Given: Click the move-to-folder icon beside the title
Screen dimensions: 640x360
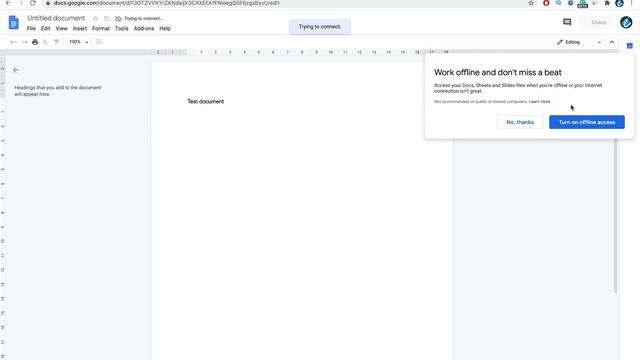Looking at the screenshot, I should point(107,18).
